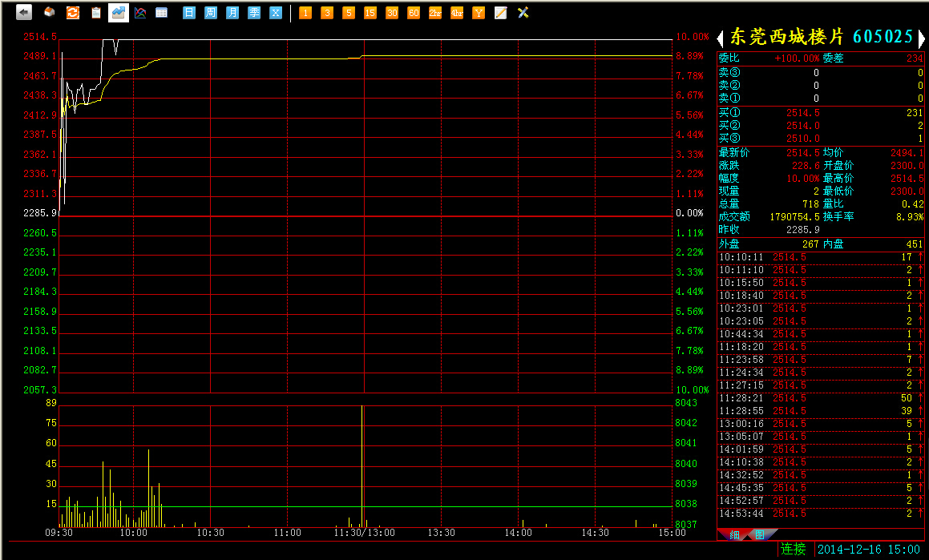Select the 买① bid row at 2514.5
This screenshot has width=929, height=560.
[x=821, y=112]
